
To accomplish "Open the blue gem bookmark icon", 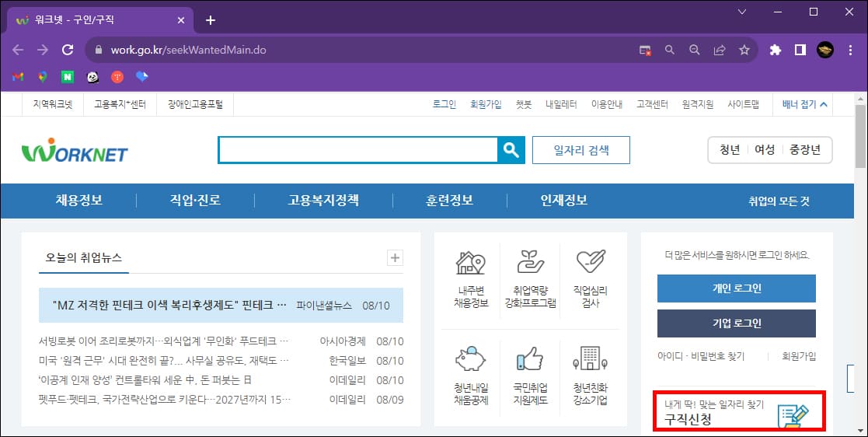I will (x=142, y=77).
